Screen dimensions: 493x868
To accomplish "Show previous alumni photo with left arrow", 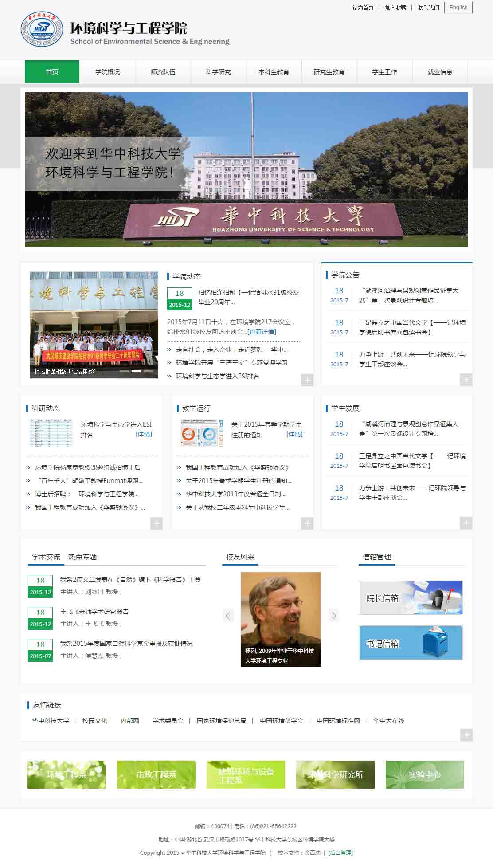I will [228, 615].
